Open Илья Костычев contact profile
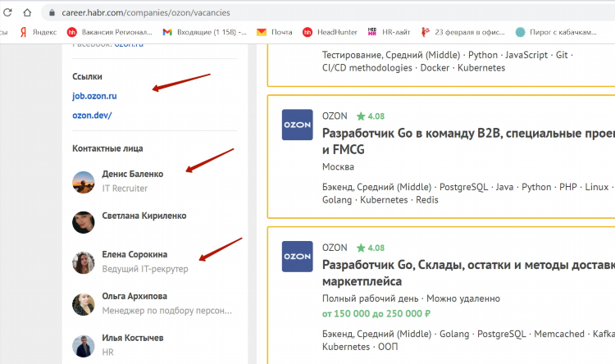Screen dimensions: 615x364 pos(133,338)
